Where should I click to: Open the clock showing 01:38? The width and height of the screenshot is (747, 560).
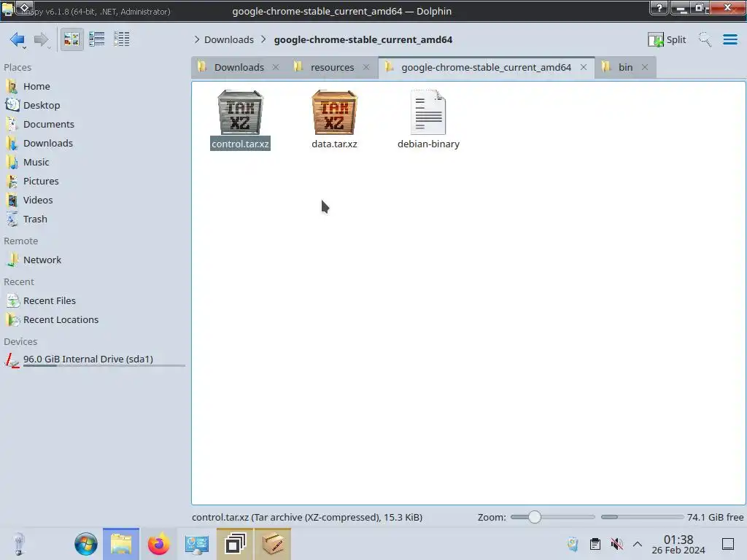pyautogui.click(x=678, y=544)
